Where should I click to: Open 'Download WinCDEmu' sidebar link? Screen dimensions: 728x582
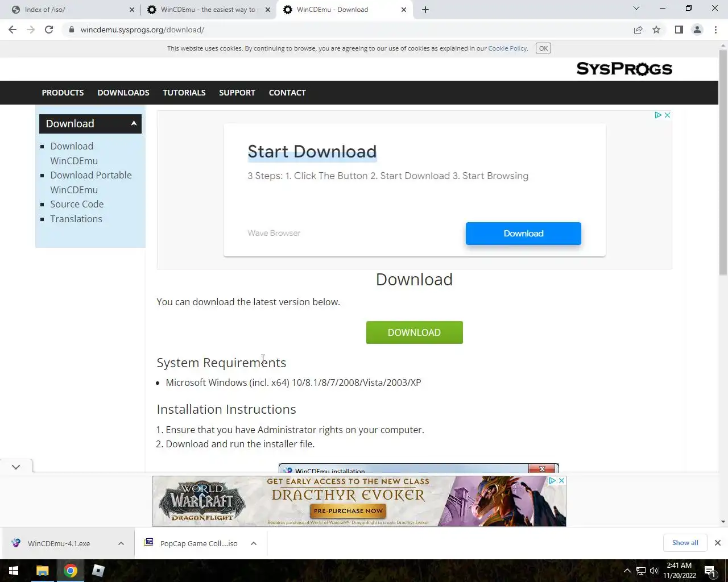[x=74, y=153]
